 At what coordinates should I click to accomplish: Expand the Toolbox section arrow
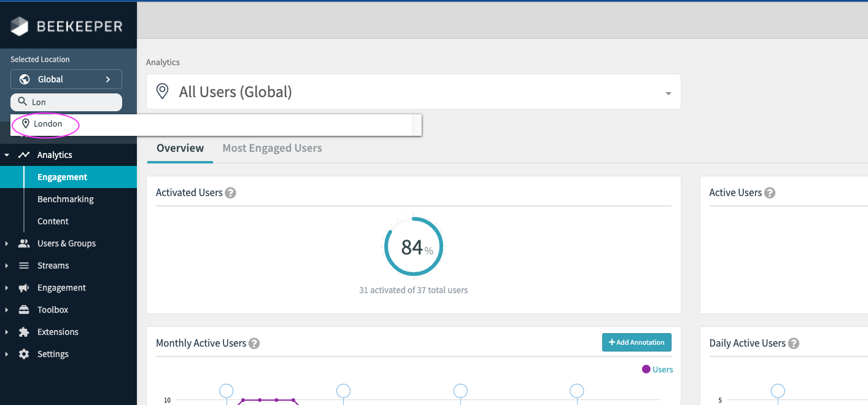[x=7, y=310]
